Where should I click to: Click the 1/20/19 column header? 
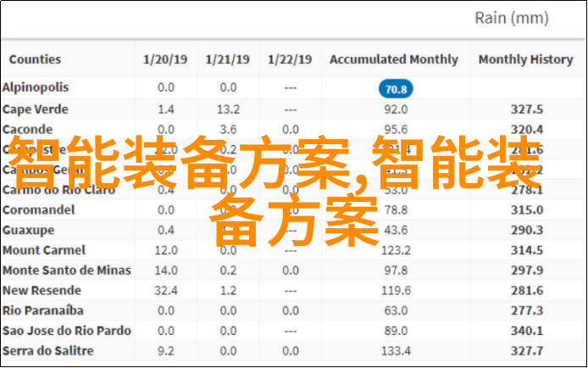165,59
